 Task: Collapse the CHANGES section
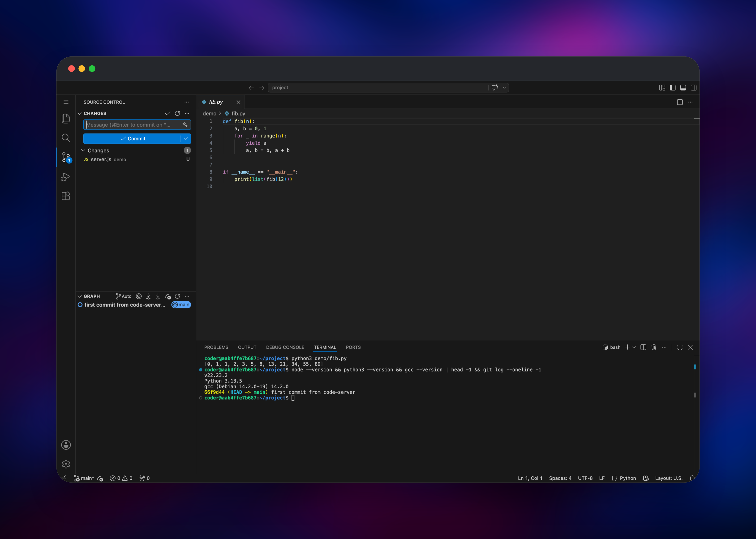point(80,114)
